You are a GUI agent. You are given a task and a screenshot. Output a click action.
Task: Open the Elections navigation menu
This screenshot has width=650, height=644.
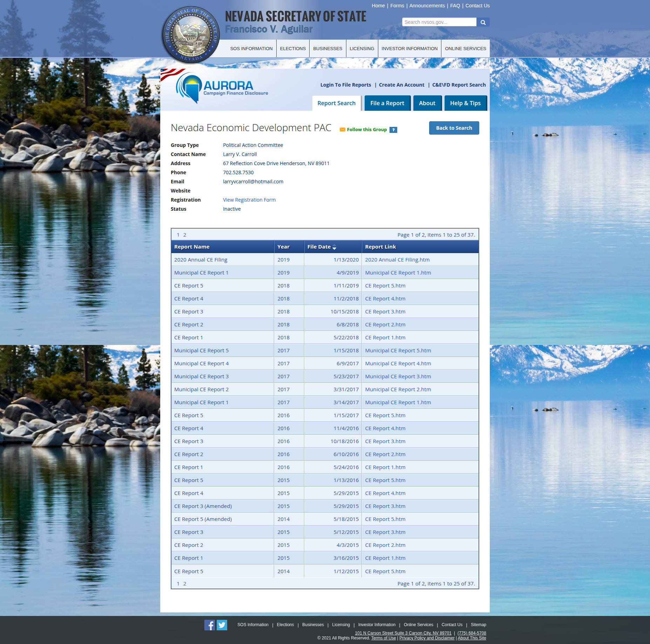point(293,49)
